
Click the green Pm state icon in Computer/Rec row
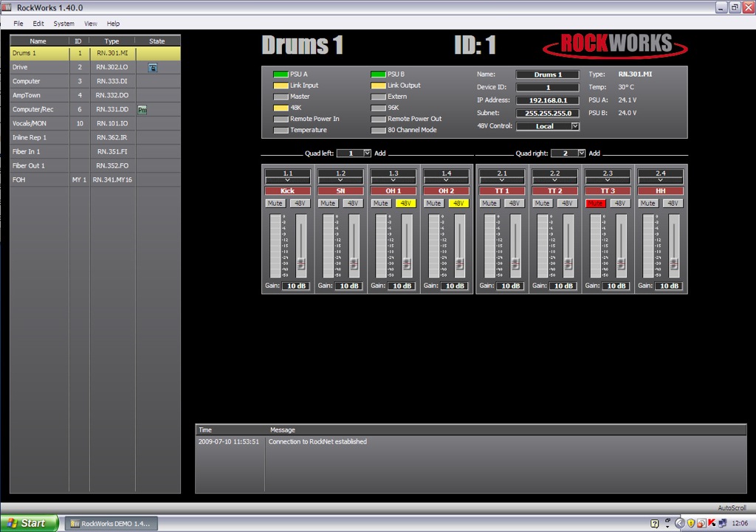point(142,110)
